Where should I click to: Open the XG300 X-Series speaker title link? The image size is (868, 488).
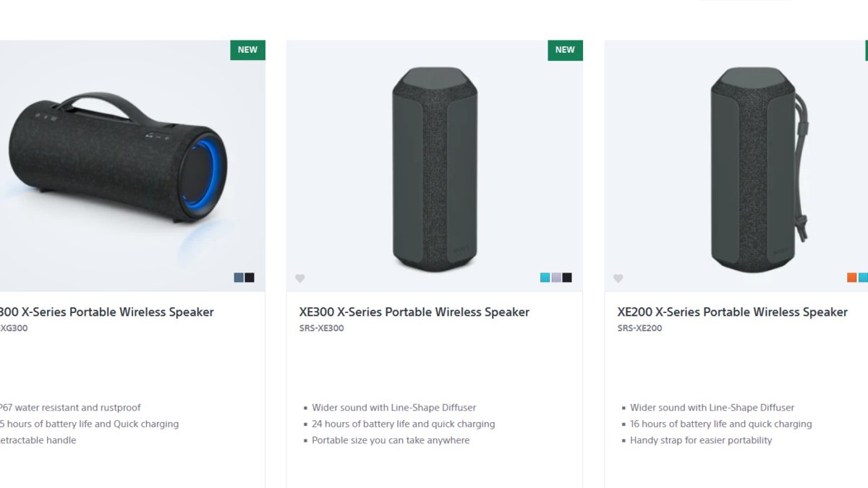107,312
